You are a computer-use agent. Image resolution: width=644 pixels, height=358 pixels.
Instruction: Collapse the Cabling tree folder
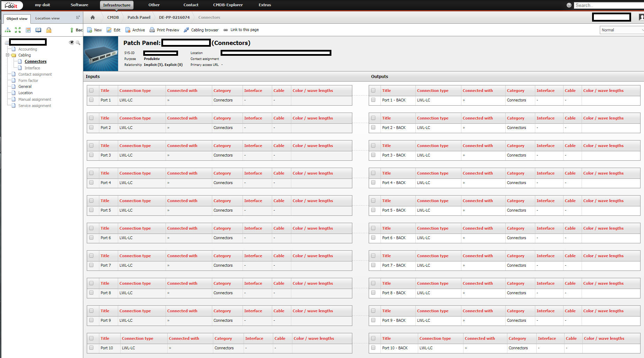point(7,55)
